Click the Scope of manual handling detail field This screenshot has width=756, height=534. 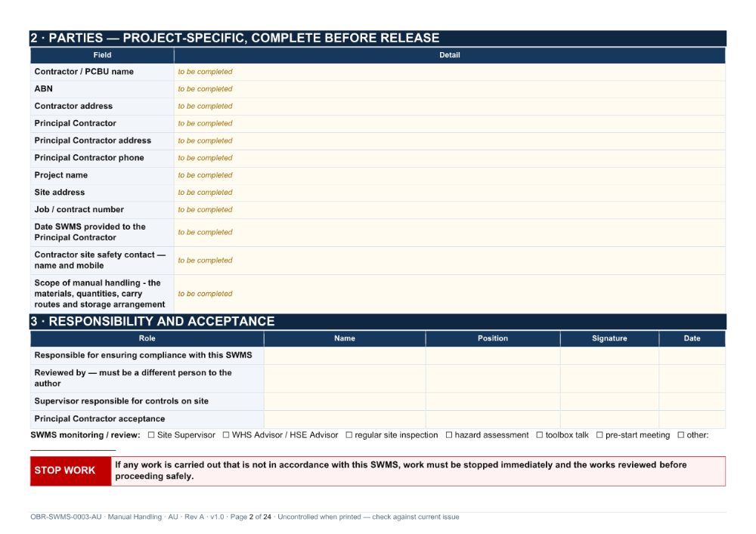click(x=449, y=294)
